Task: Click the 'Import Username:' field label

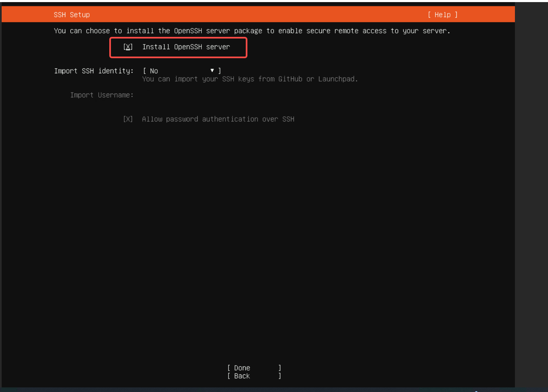Action: point(102,95)
